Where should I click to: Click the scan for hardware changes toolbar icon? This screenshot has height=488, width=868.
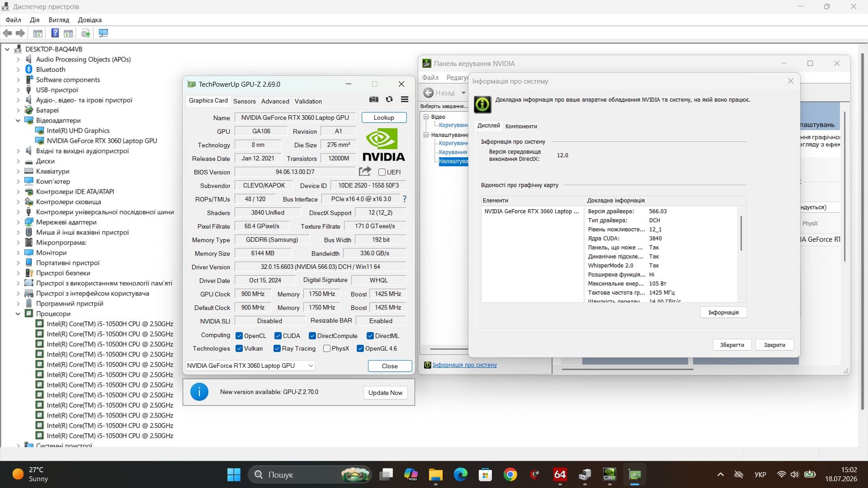(x=104, y=33)
